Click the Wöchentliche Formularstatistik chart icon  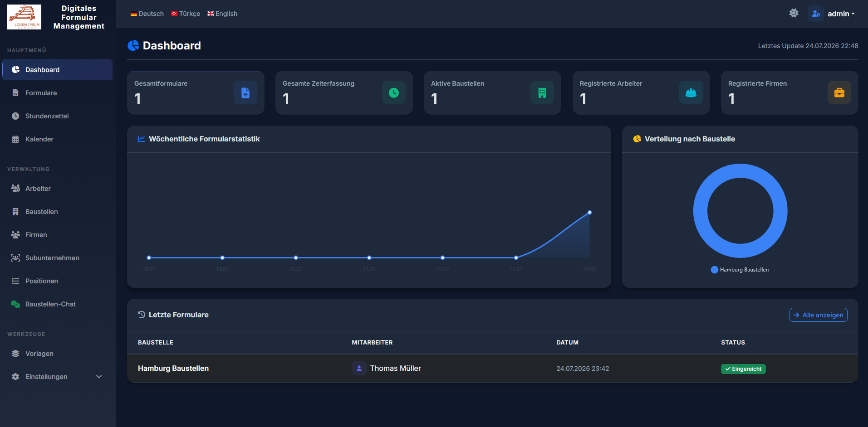[x=142, y=139]
